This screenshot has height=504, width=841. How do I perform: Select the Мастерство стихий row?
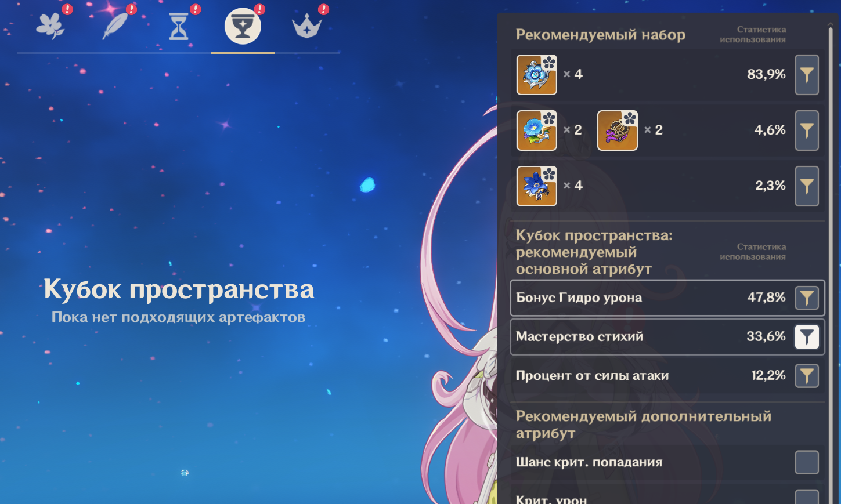[667, 337]
